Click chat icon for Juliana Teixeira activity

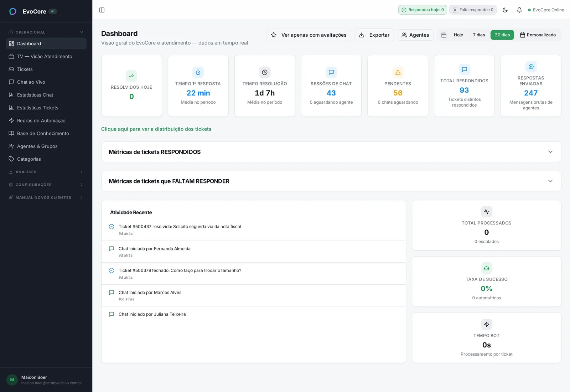point(112,314)
